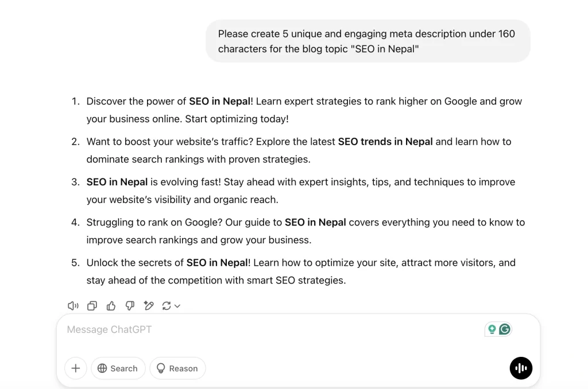Open the plus attachment menu
This screenshot has height=389, width=588.
coord(75,368)
